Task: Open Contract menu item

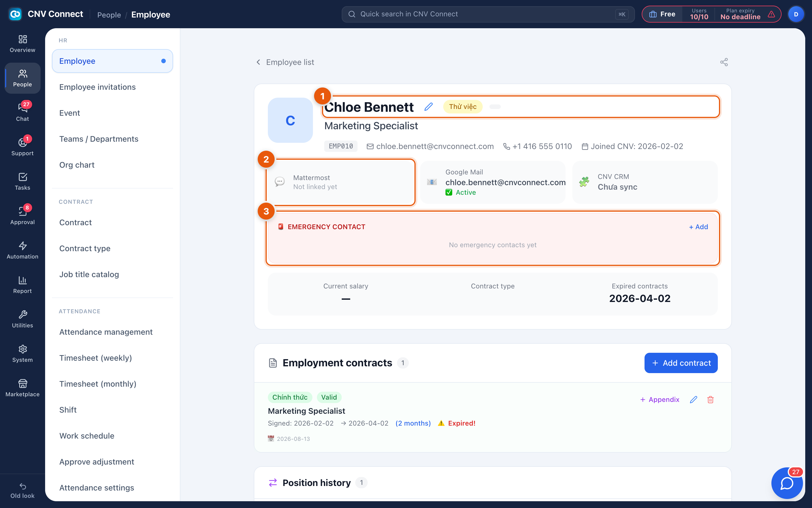Action: pos(112,222)
